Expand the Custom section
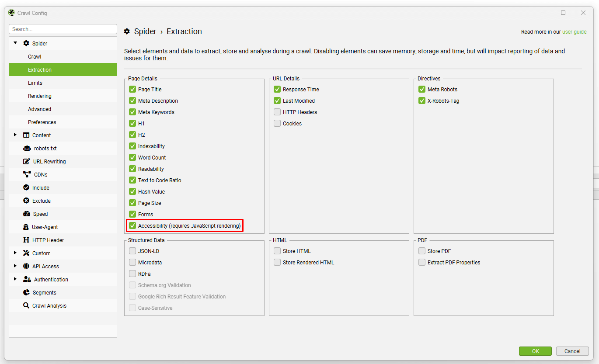 [16, 253]
